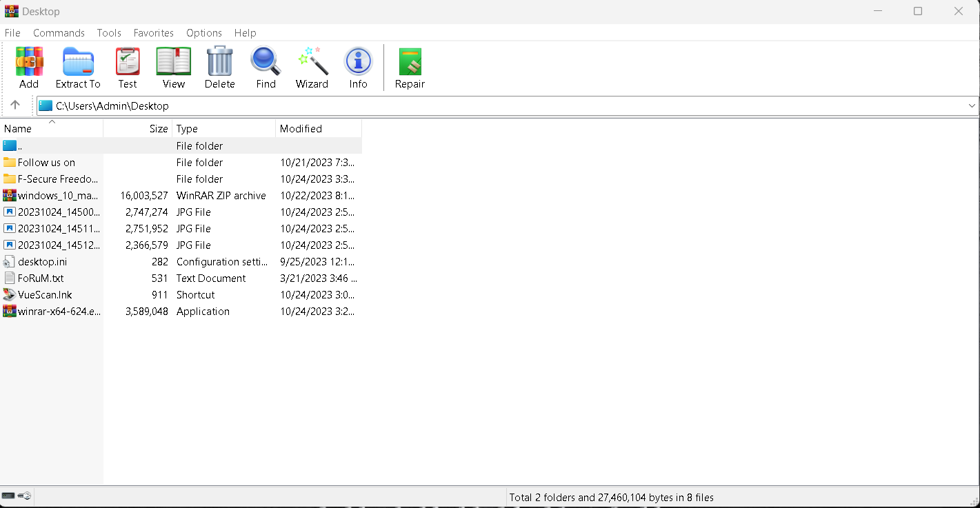Click the C:\Users\Admin\Desktop path field

[x=508, y=105]
